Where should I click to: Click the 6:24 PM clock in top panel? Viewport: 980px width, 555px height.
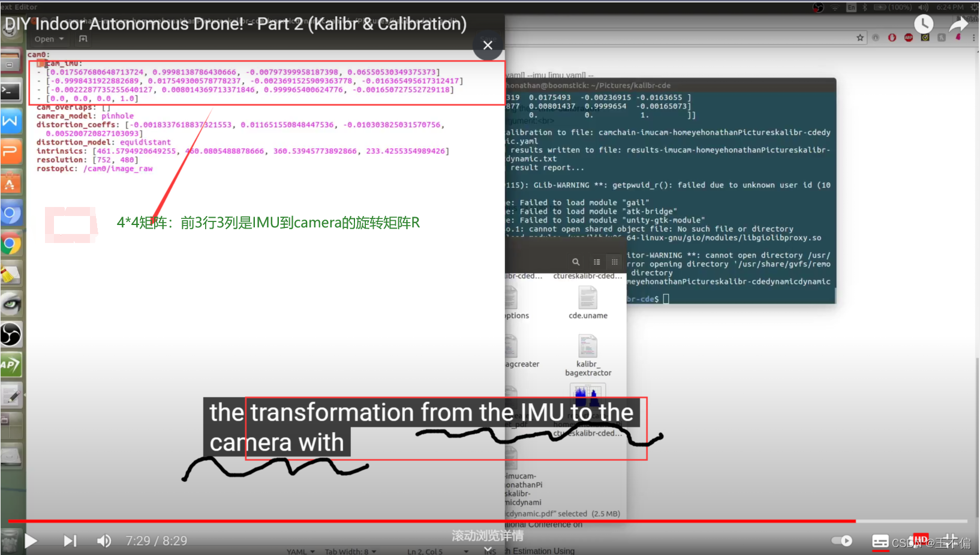coord(950,7)
